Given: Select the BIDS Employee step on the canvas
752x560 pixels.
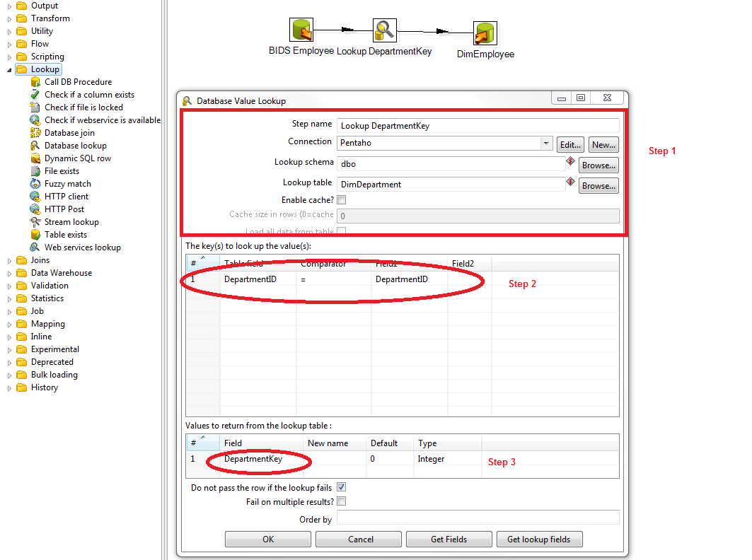Looking at the screenshot, I should [x=301, y=29].
